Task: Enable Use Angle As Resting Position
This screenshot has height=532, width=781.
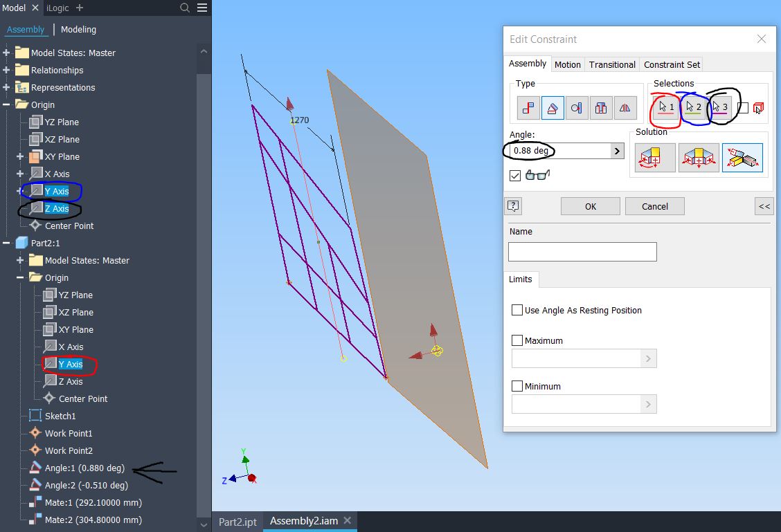Action: pos(517,310)
